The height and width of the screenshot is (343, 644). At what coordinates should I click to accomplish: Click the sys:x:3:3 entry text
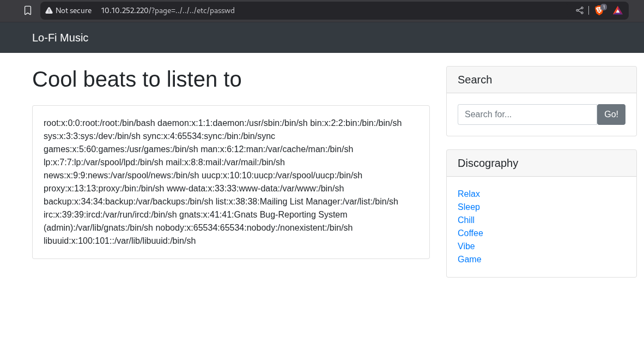92,136
